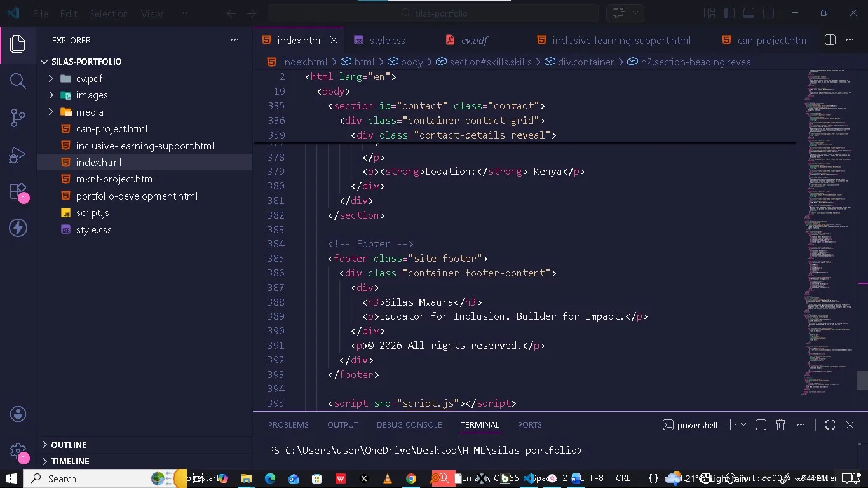Expand the cv.pdf folder
Screen dimensions: 868x488
point(51,78)
